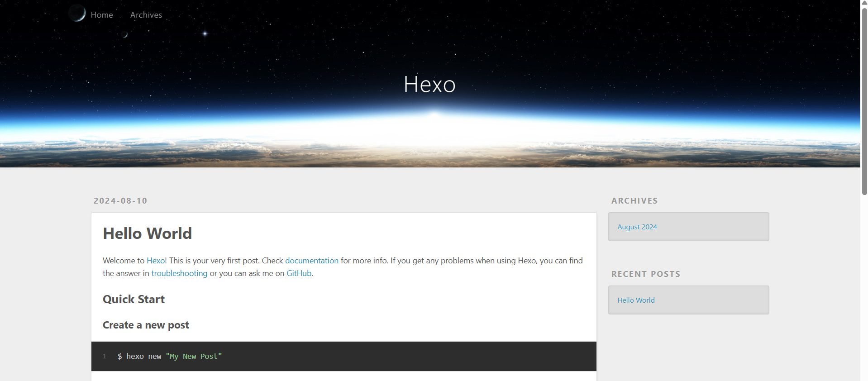Follow the Hexo link in welcome text
Image resolution: width=868 pixels, height=381 pixels.
pyautogui.click(x=156, y=261)
